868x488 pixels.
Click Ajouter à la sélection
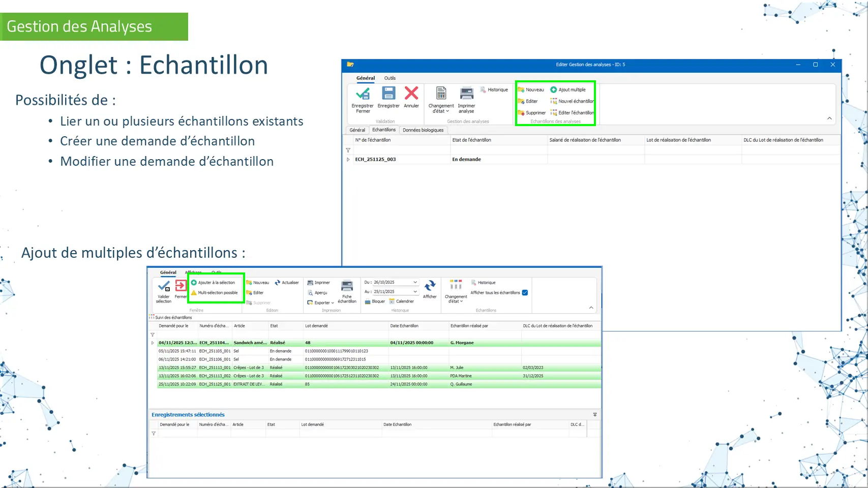[x=194, y=283]
